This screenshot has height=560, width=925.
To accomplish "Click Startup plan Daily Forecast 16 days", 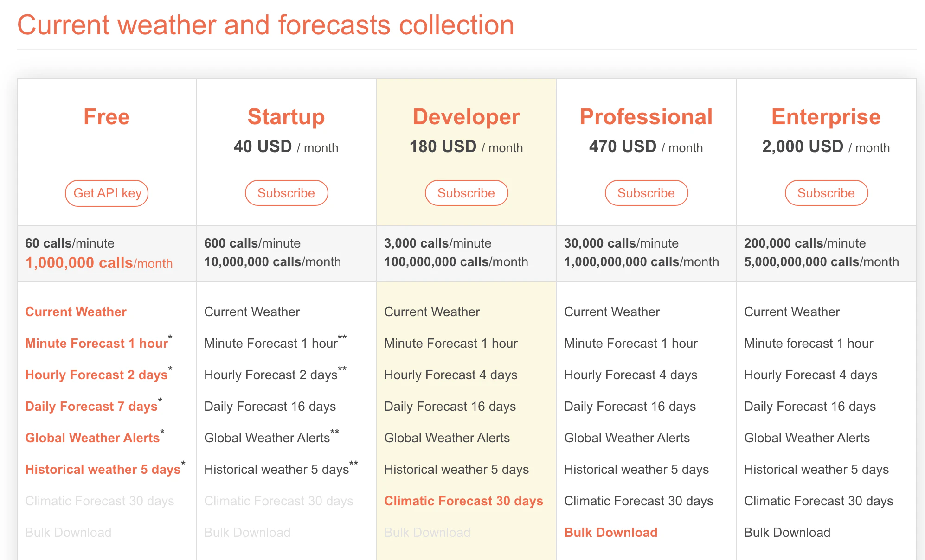I will point(270,406).
